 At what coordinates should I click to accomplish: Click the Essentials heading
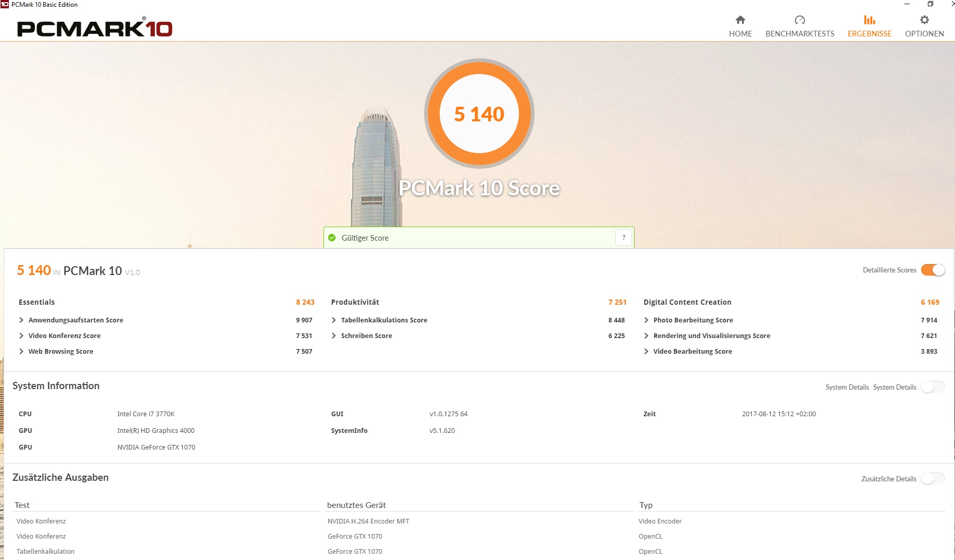pyautogui.click(x=36, y=302)
